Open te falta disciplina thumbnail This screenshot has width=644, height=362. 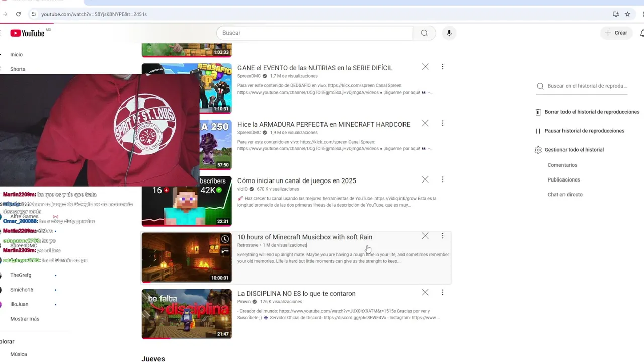pyautogui.click(x=187, y=314)
